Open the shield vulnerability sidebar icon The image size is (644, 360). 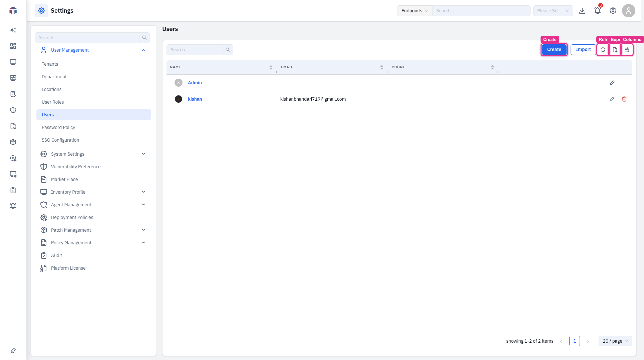click(x=13, y=110)
